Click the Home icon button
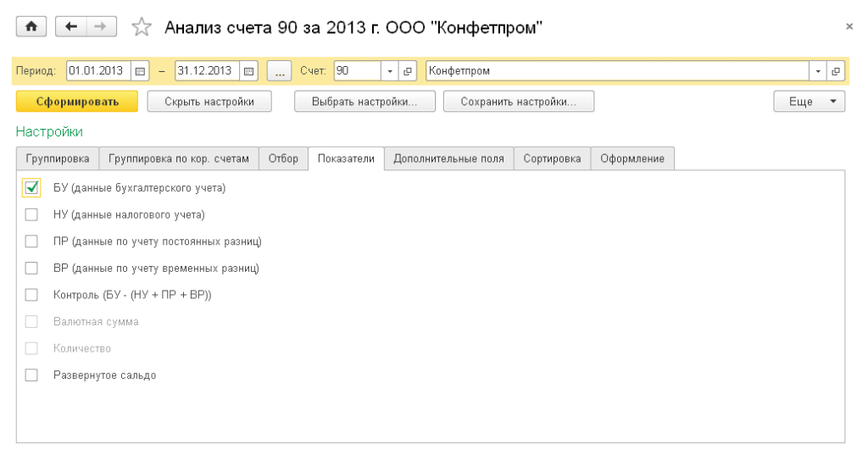This screenshot has width=868, height=455. (x=31, y=27)
